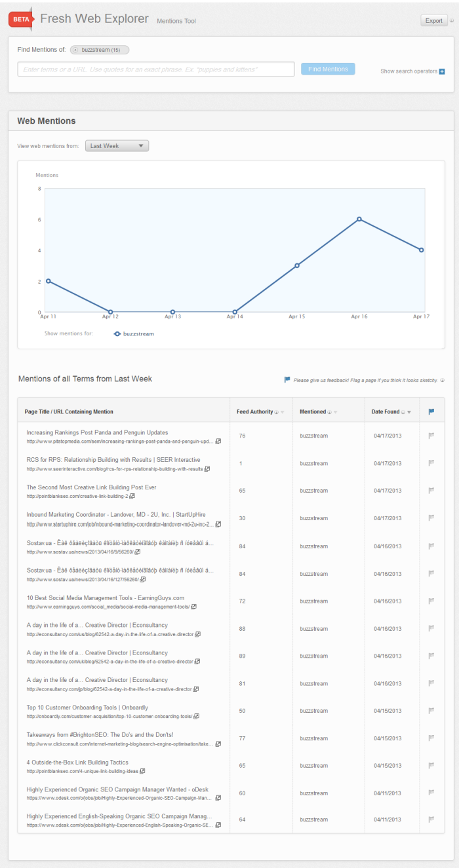Screen dimensions: 459x868
Task: Open external link icon for Increasing Rankings Post Panda
Action: coord(218,442)
